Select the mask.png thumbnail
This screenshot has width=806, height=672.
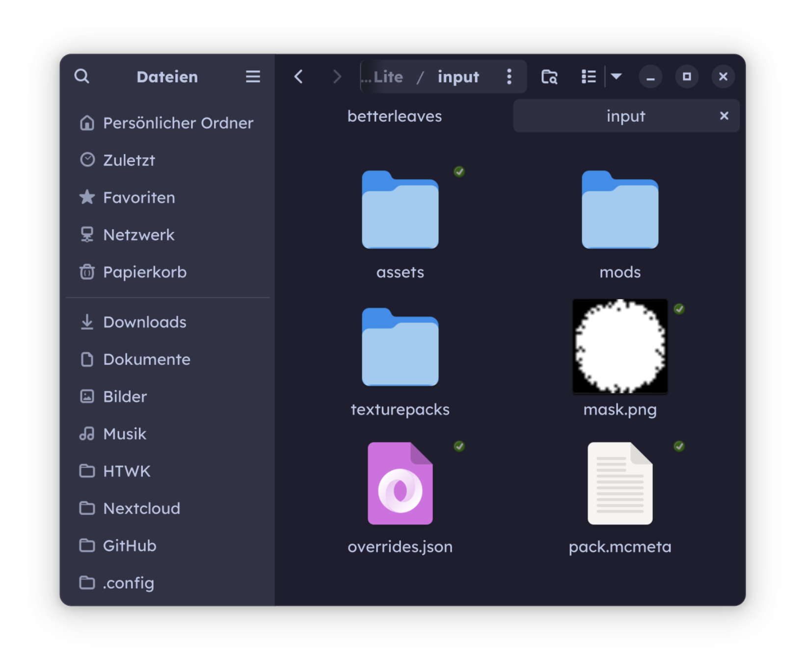[619, 346]
